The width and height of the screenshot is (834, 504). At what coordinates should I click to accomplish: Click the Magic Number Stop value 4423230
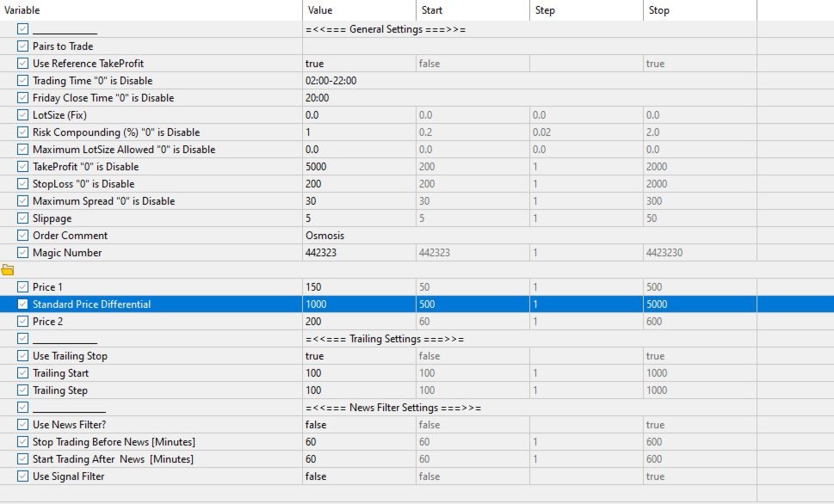(x=664, y=253)
